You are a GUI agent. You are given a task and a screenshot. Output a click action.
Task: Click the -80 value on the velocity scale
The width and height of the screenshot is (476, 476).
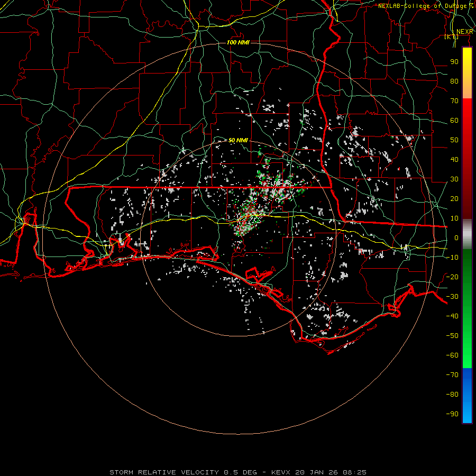click(452, 395)
